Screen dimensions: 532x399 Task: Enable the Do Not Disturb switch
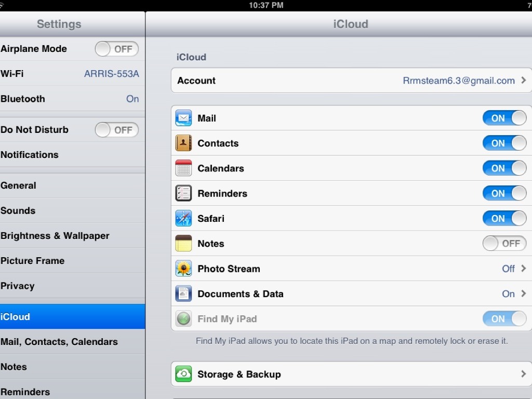coord(117,130)
